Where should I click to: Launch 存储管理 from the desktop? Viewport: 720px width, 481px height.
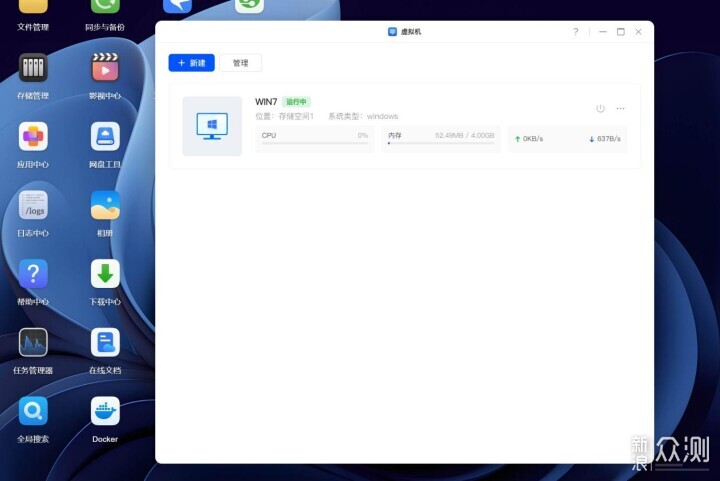coord(33,68)
